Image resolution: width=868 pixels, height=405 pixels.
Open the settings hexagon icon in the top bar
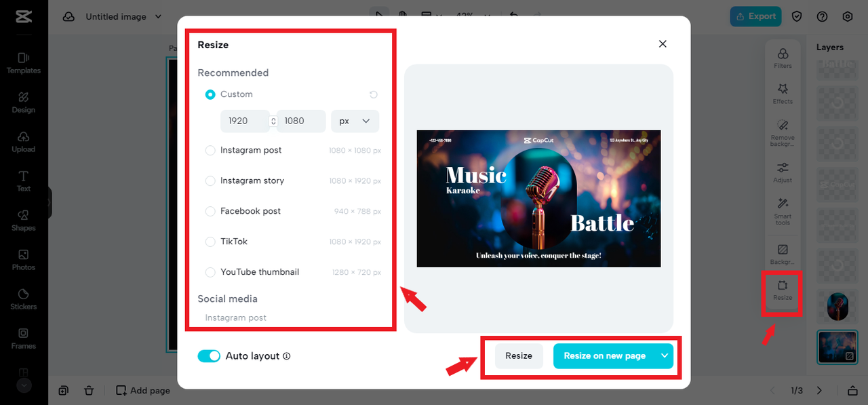848,16
